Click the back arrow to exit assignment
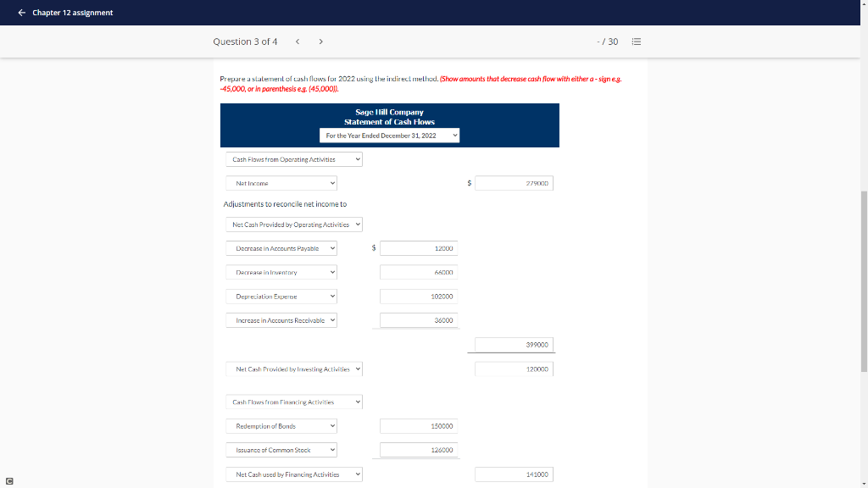The width and height of the screenshot is (868, 488). 23,13
